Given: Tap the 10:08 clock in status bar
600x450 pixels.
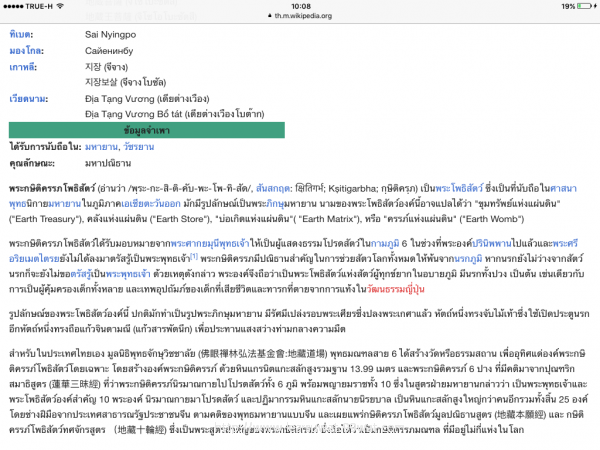Looking at the screenshot, I should [x=301, y=6].
